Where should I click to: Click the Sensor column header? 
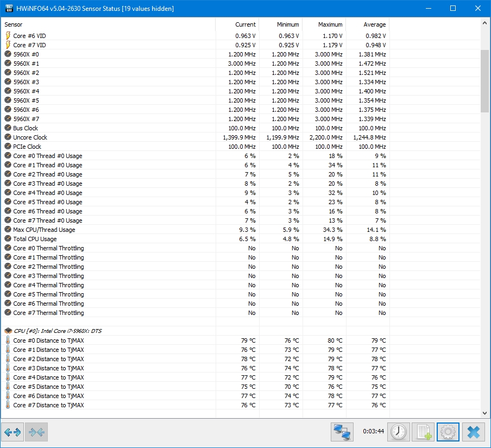(108, 24)
